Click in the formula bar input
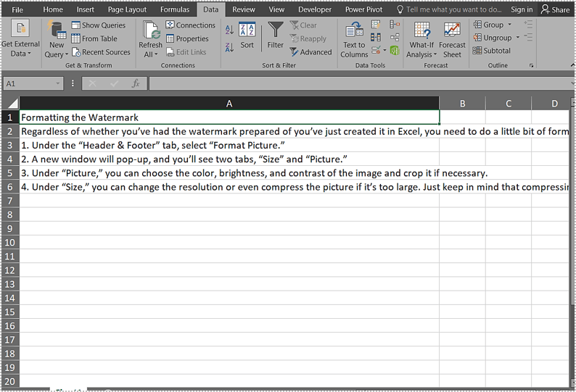Screen dimensions: 576x392 355,84
